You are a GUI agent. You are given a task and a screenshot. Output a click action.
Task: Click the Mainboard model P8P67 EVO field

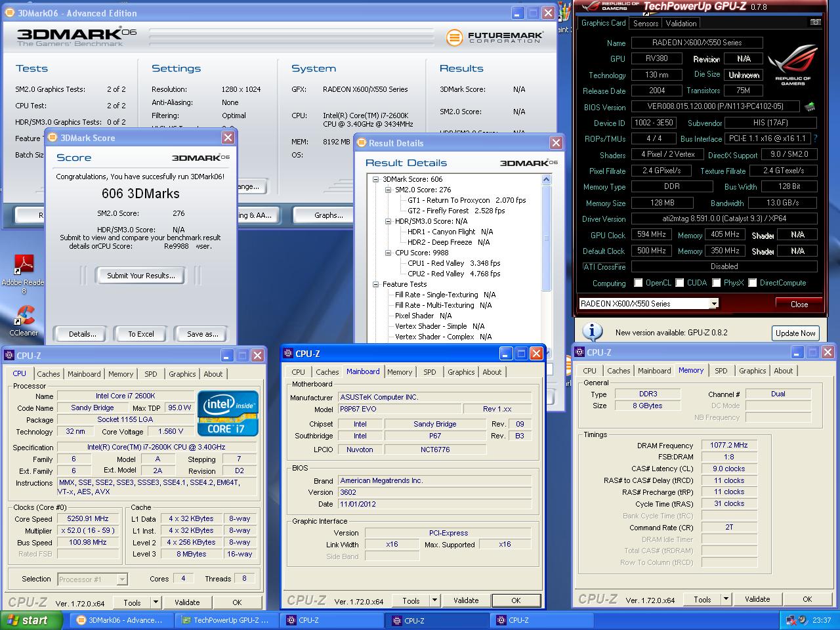pyautogui.click(x=400, y=409)
